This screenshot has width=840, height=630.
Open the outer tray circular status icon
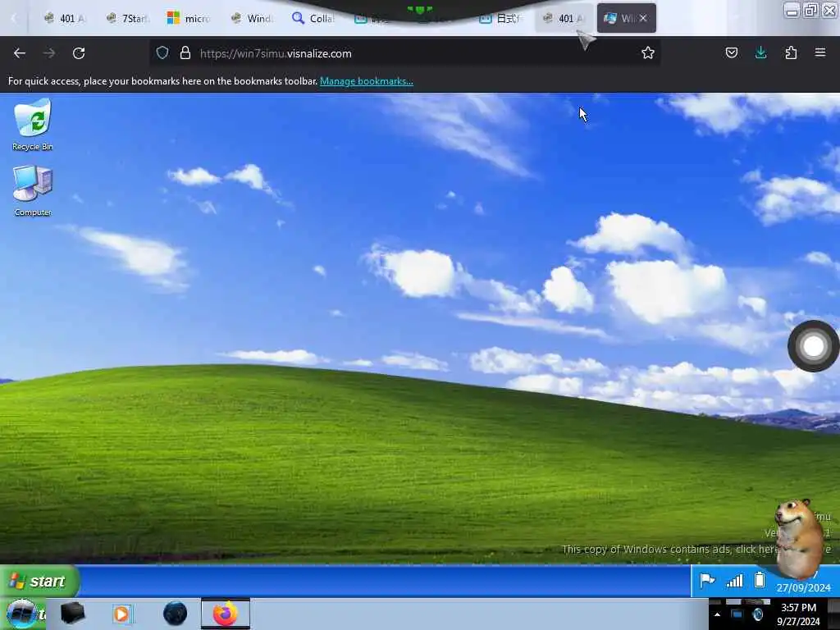(x=757, y=614)
